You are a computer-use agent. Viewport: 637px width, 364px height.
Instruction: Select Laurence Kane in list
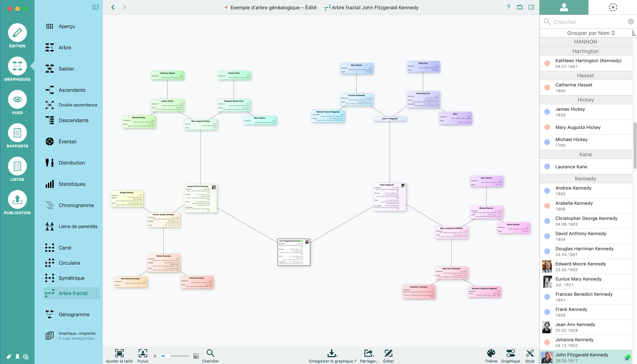pyautogui.click(x=586, y=166)
